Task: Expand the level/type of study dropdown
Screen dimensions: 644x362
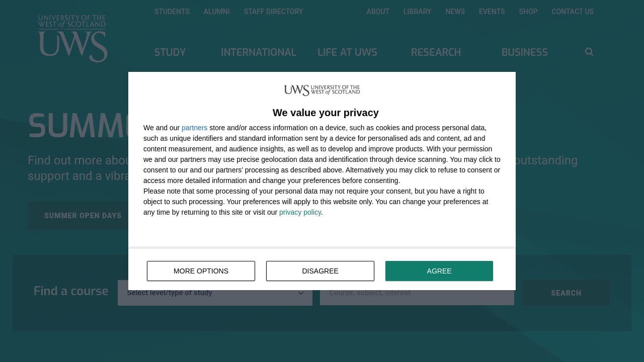Action: pos(215,293)
